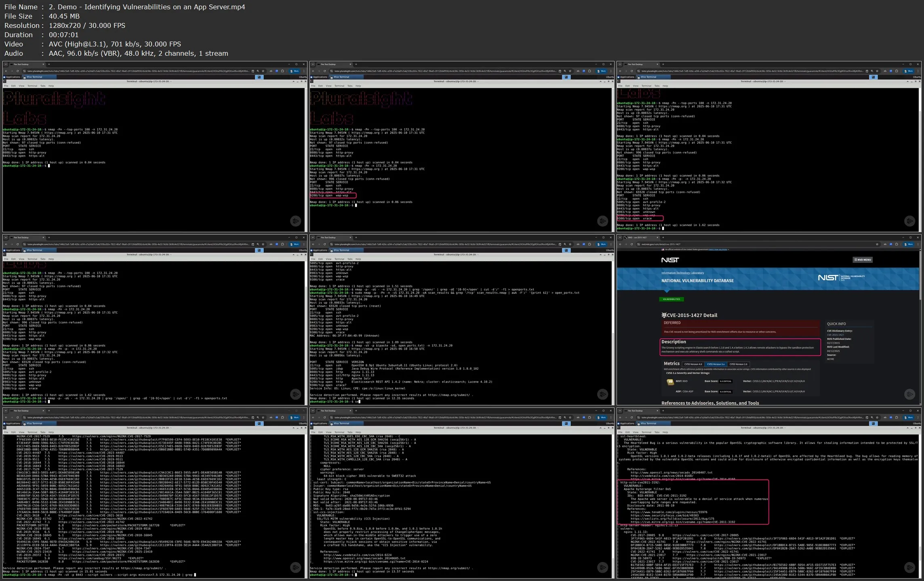The height and width of the screenshot is (581, 924).
Task: Click Groovy scripting engine description text
Action: click(x=738, y=350)
